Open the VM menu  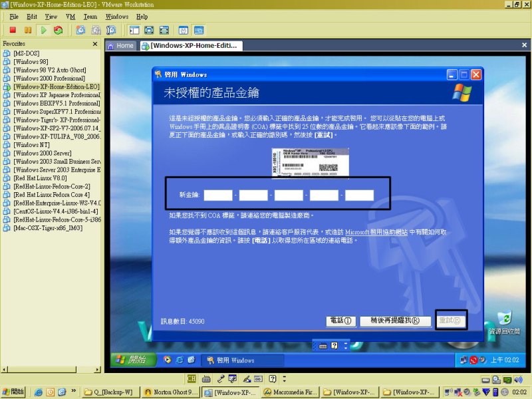70,17
